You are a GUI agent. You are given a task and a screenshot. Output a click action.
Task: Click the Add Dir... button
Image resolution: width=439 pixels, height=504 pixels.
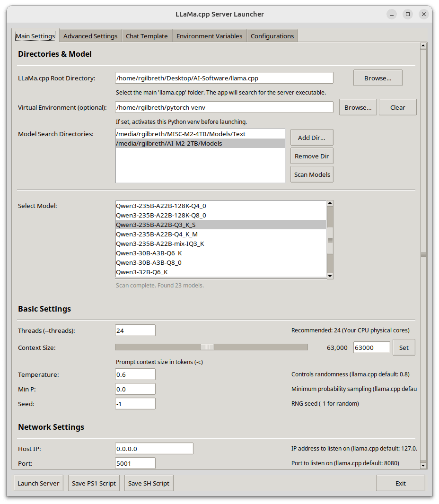(x=312, y=138)
